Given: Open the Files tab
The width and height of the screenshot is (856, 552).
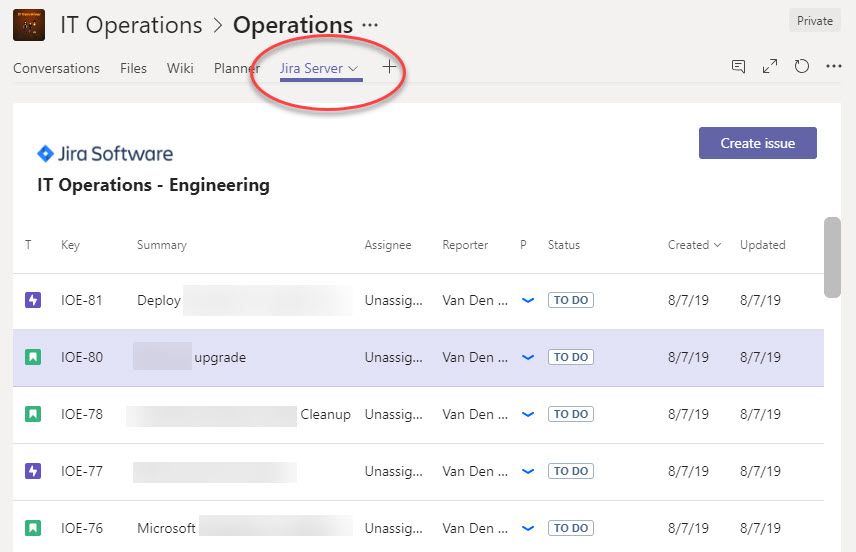Looking at the screenshot, I should (x=133, y=68).
